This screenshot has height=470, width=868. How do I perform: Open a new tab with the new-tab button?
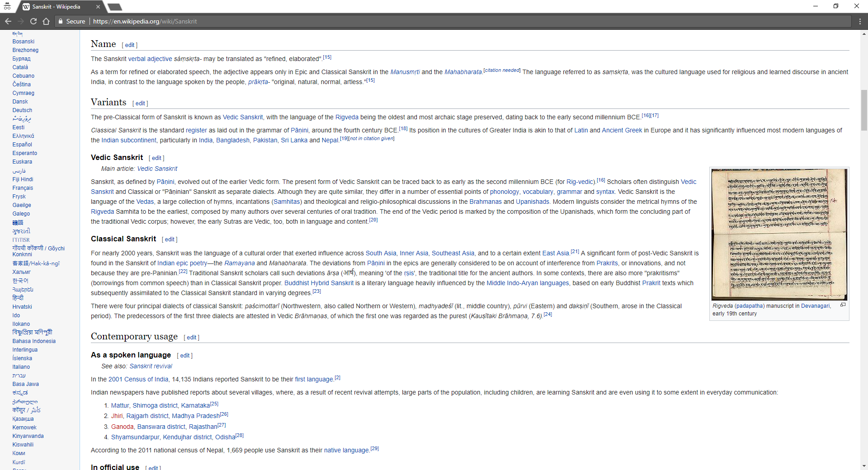pyautogui.click(x=115, y=7)
